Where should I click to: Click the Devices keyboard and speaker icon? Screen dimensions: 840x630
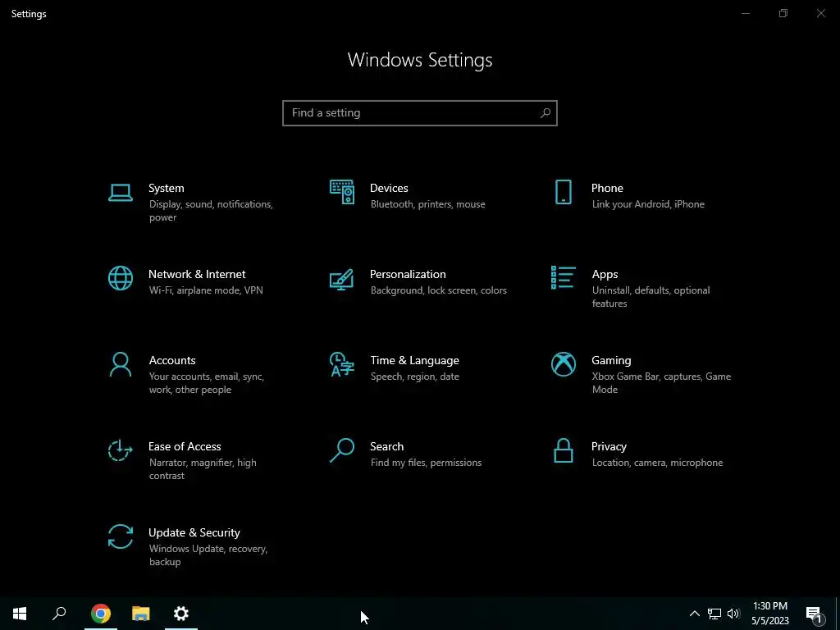click(342, 192)
